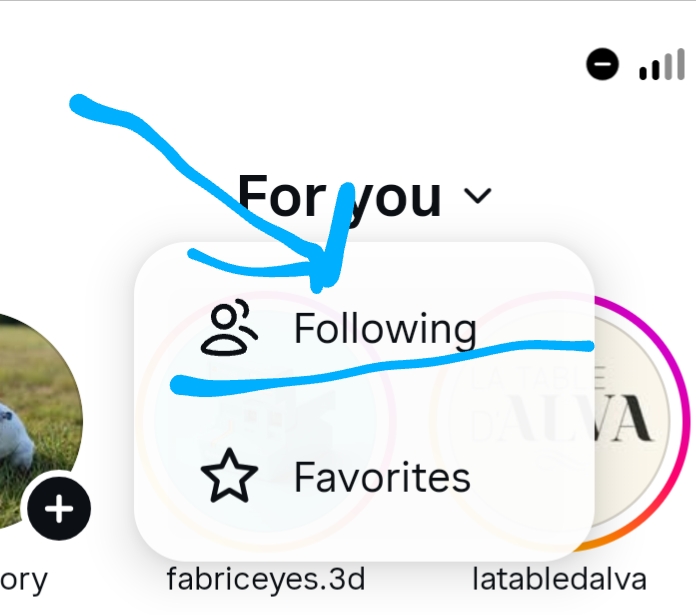Tap the truncated "ory" story caption
696x615 pixels.
pyautogui.click(x=24, y=580)
